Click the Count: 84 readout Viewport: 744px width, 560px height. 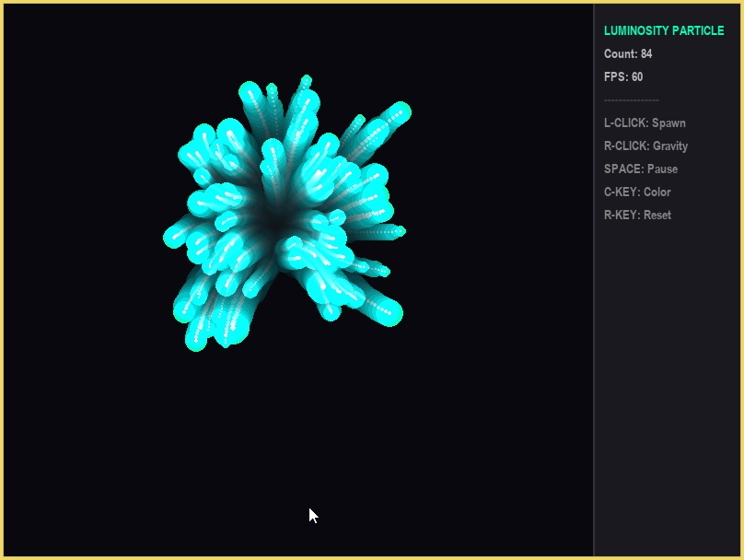click(x=628, y=54)
